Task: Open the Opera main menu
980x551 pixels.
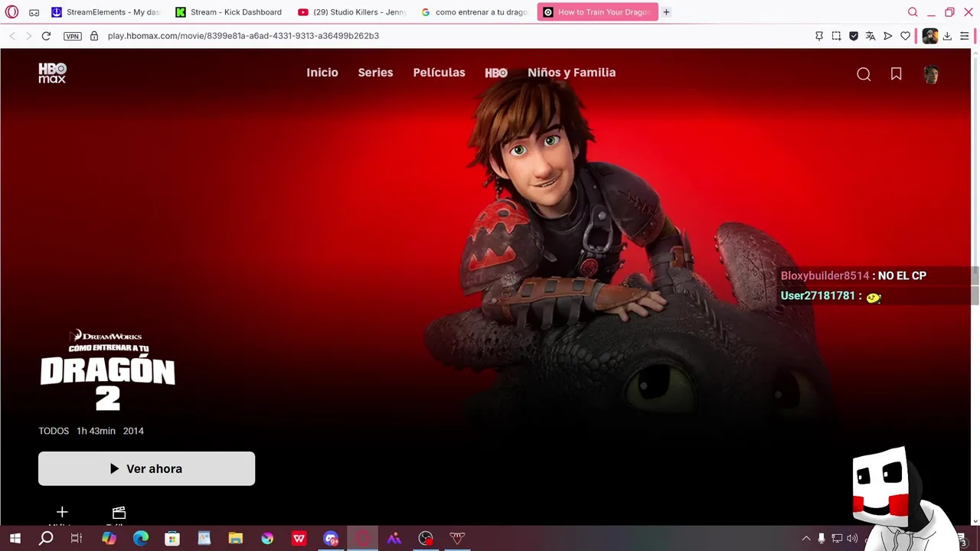Action: [x=11, y=12]
